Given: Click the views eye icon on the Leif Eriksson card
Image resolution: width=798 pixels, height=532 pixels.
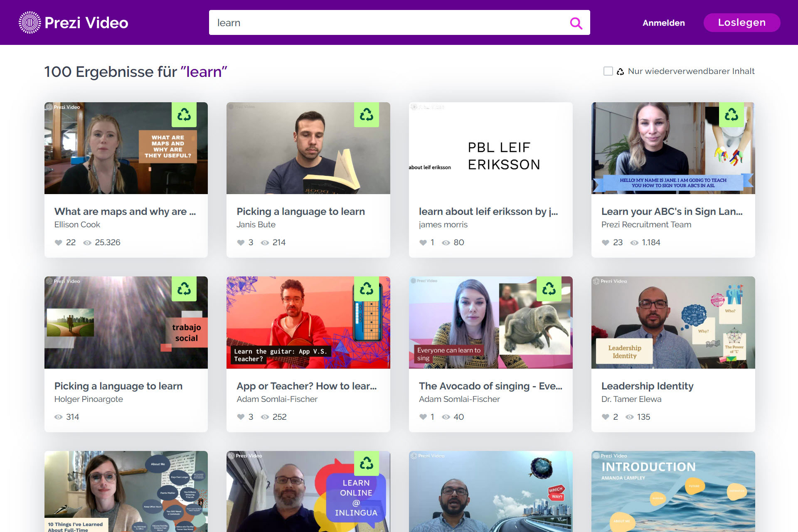Looking at the screenshot, I should pos(446,242).
